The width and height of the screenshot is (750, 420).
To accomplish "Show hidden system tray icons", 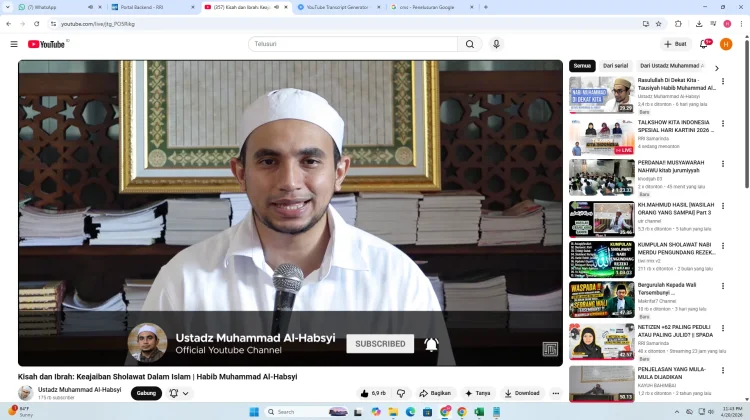I will point(676,412).
